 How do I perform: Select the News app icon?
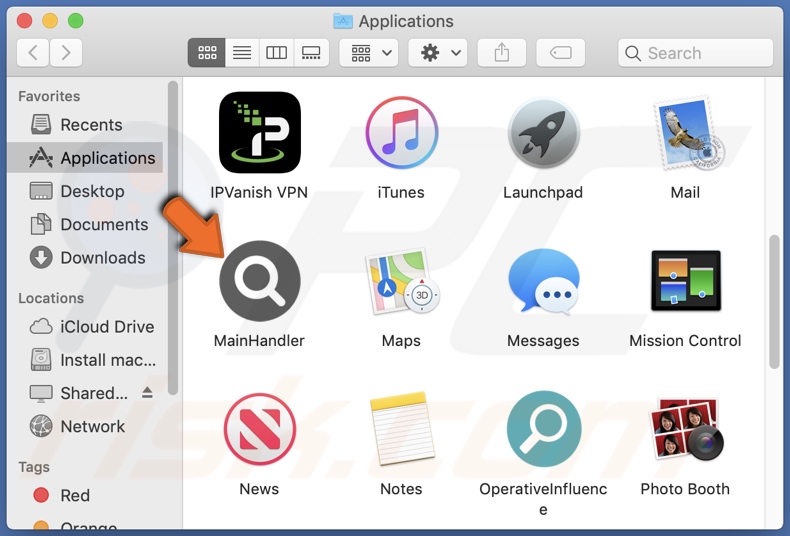tap(259, 429)
